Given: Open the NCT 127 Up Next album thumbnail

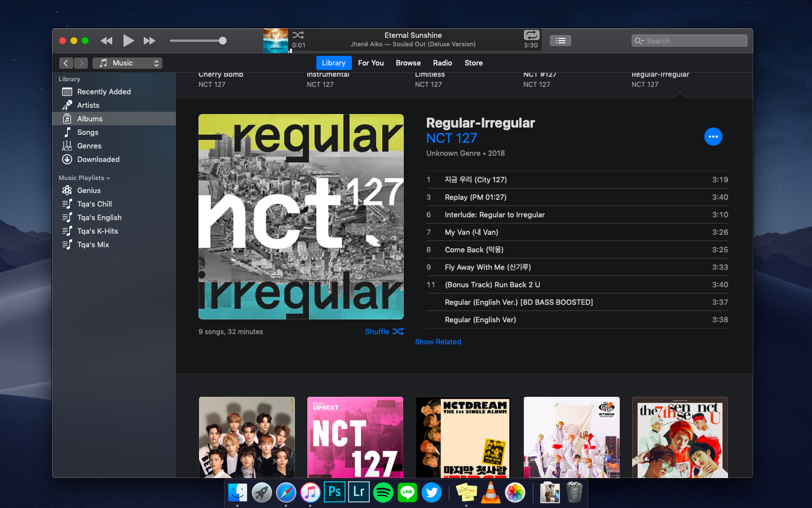Looking at the screenshot, I should point(355,437).
